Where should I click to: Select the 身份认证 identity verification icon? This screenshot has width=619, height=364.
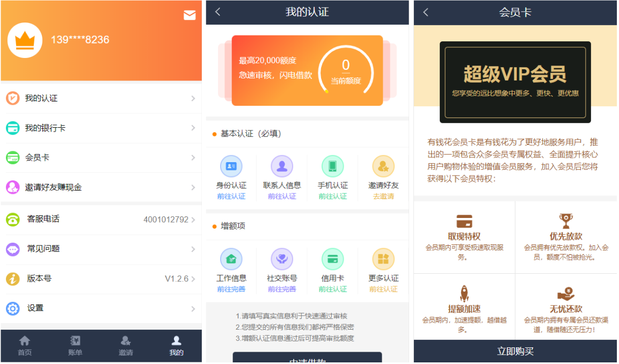click(x=231, y=166)
